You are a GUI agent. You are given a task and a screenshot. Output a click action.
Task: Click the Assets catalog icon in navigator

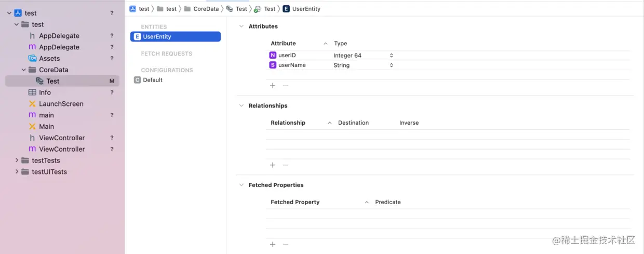[32, 58]
